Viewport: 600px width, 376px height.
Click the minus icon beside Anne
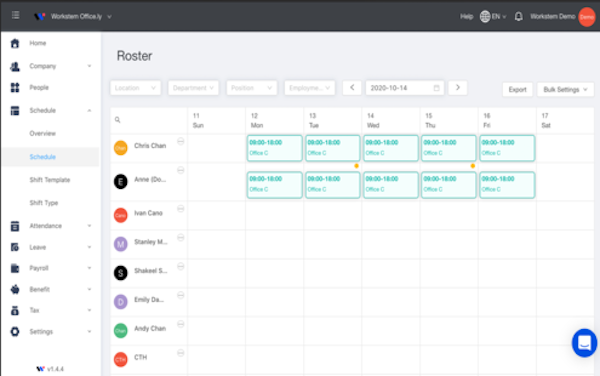[x=181, y=170]
